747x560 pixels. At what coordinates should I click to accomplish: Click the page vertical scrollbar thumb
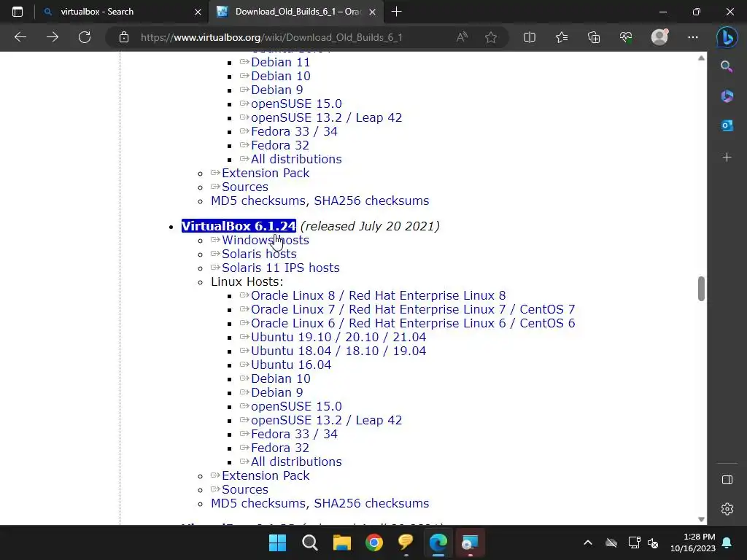tap(701, 289)
